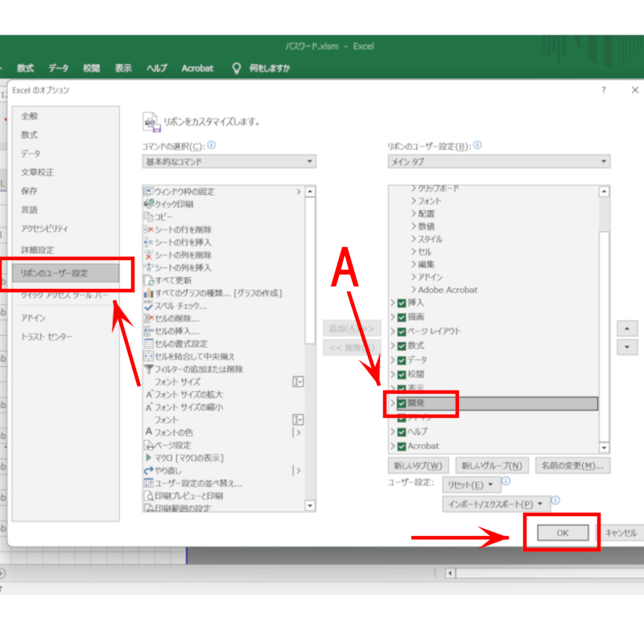The height and width of the screenshot is (644, 644).
Task: Select the クイック印刷 command icon
Action: coord(149,204)
